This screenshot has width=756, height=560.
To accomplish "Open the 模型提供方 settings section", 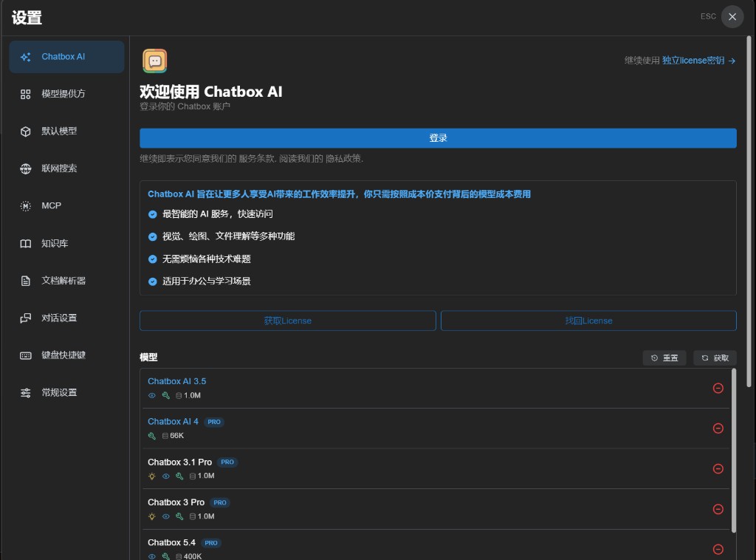I will pos(66,94).
